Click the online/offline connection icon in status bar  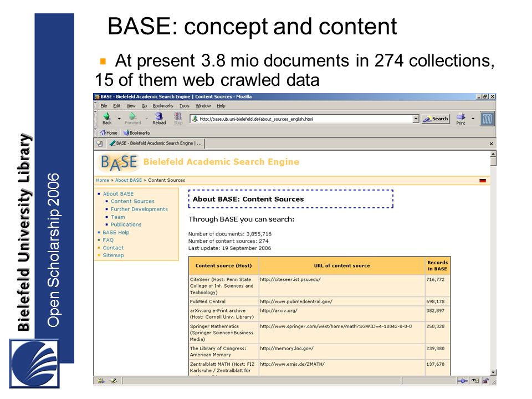coord(462,381)
